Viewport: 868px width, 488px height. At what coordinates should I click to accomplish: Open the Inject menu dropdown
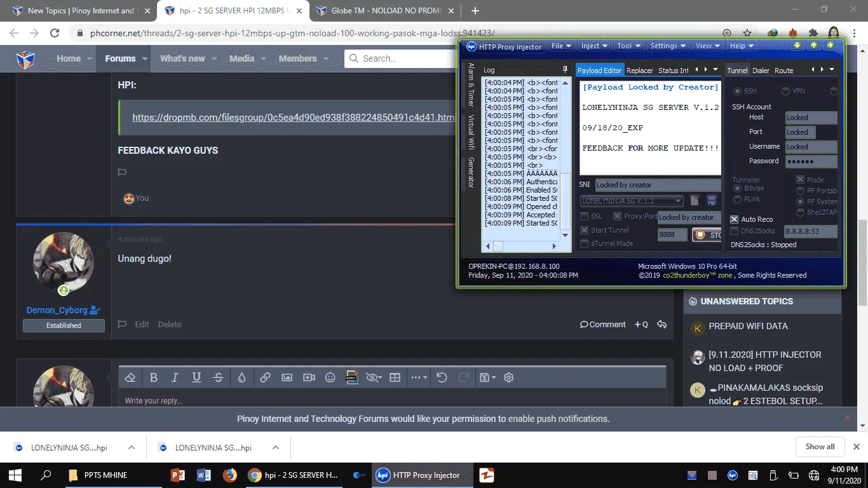click(x=595, y=46)
